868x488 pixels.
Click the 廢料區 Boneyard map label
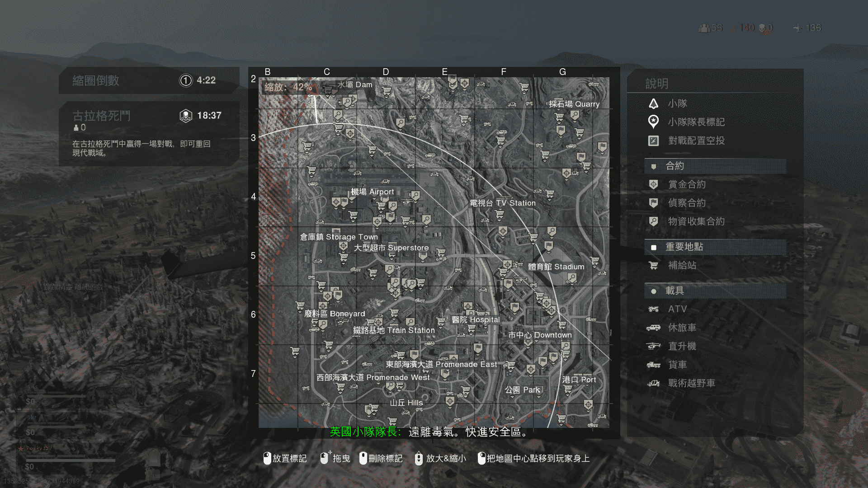(x=335, y=314)
